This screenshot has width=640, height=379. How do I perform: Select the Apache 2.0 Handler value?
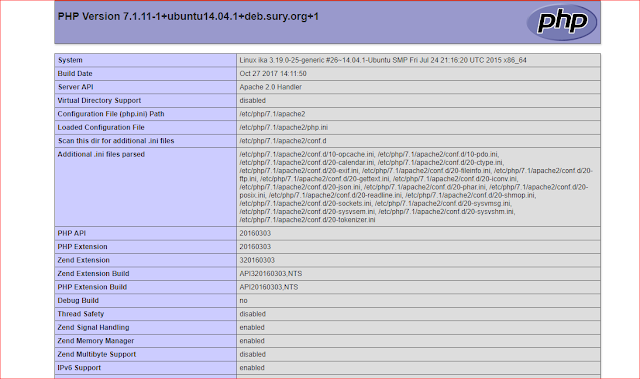click(x=271, y=87)
